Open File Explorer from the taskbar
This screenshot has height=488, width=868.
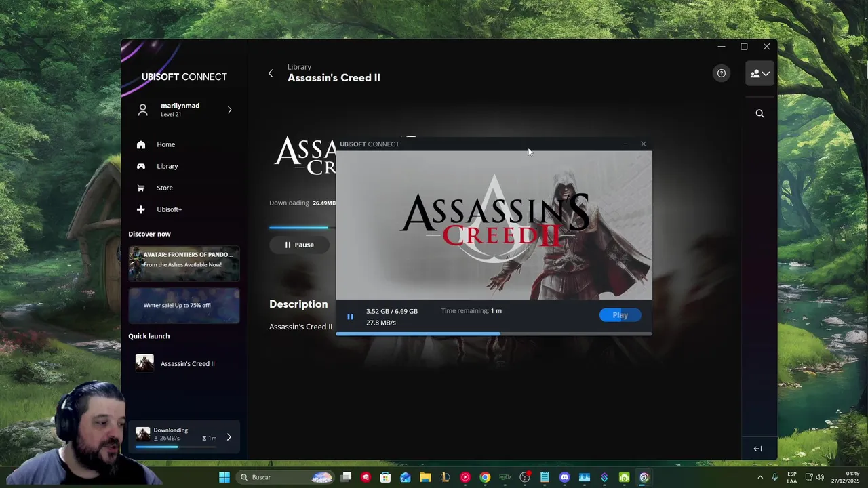[x=425, y=477]
